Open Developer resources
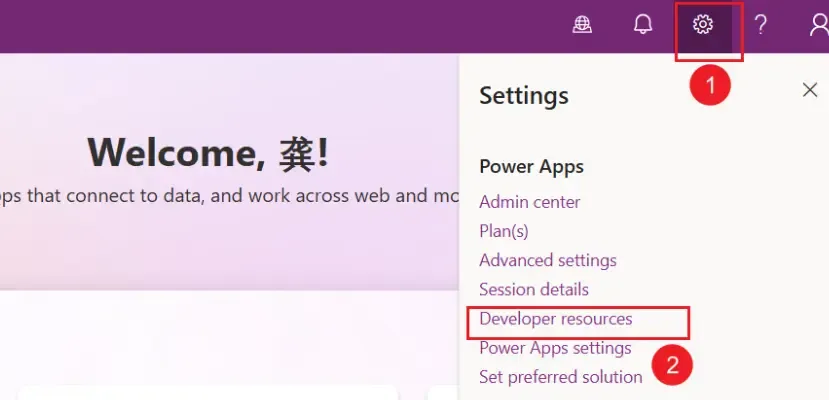Image resolution: width=829 pixels, height=400 pixels. (x=555, y=319)
